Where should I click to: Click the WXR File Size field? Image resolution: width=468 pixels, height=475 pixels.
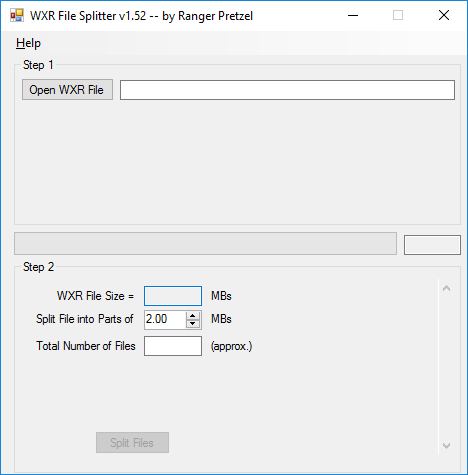pyautogui.click(x=173, y=296)
